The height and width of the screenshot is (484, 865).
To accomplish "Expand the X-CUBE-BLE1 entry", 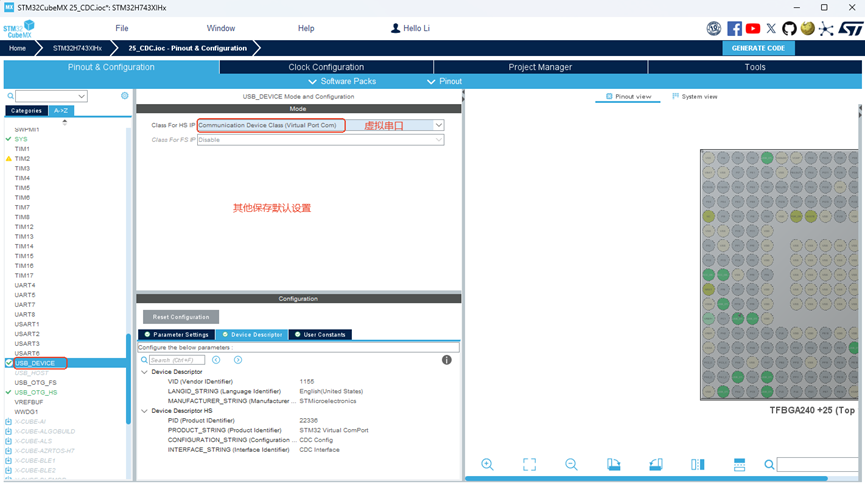I will pos(8,461).
